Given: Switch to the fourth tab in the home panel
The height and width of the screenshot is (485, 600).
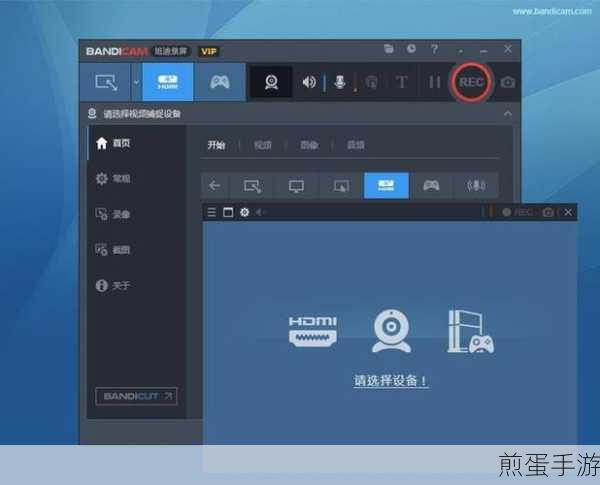Looking at the screenshot, I should click(x=355, y=145).
